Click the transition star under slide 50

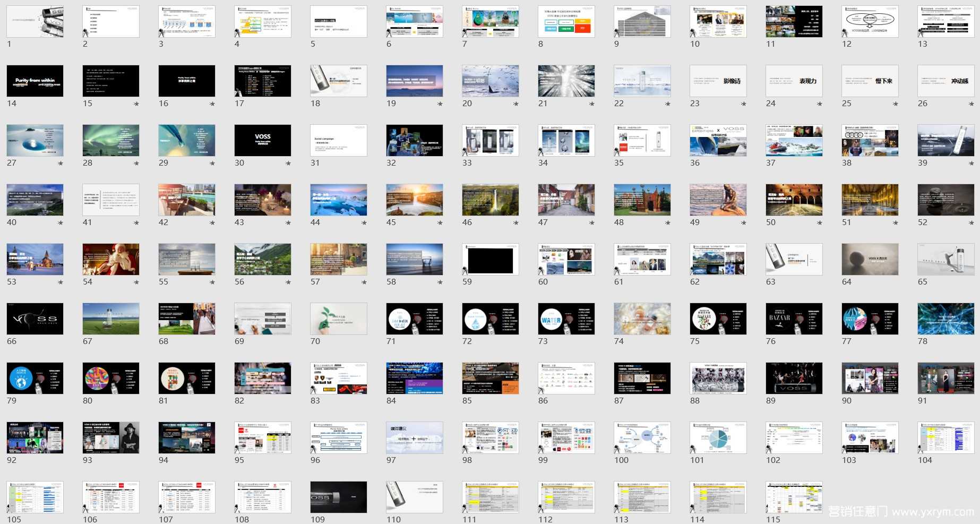point(820,223)
